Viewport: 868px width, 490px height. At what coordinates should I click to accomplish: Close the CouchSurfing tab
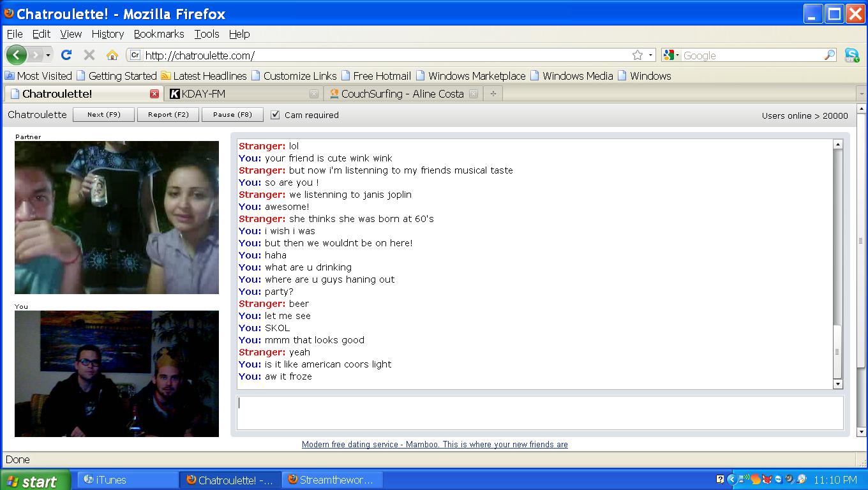click(x=474, y=94)
